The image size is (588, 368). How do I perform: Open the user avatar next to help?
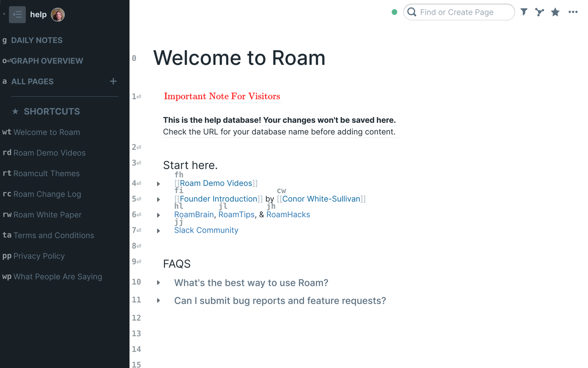point(57,14)
